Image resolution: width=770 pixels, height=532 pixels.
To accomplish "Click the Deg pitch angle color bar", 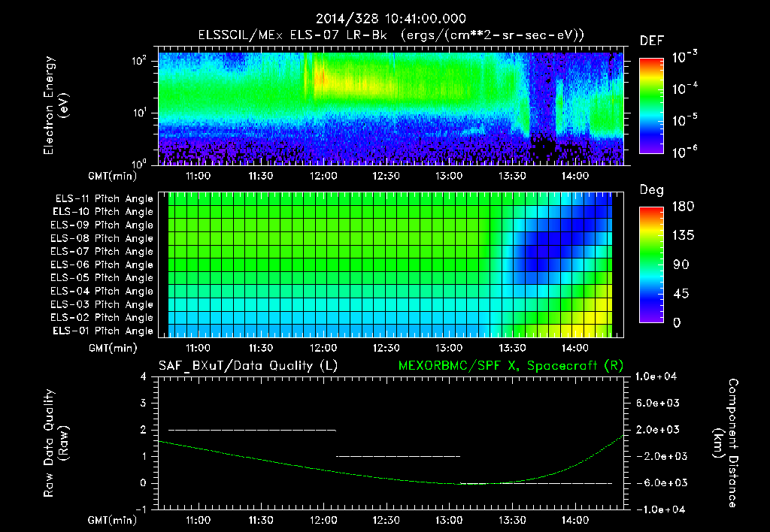I will [x=651, y=264].
